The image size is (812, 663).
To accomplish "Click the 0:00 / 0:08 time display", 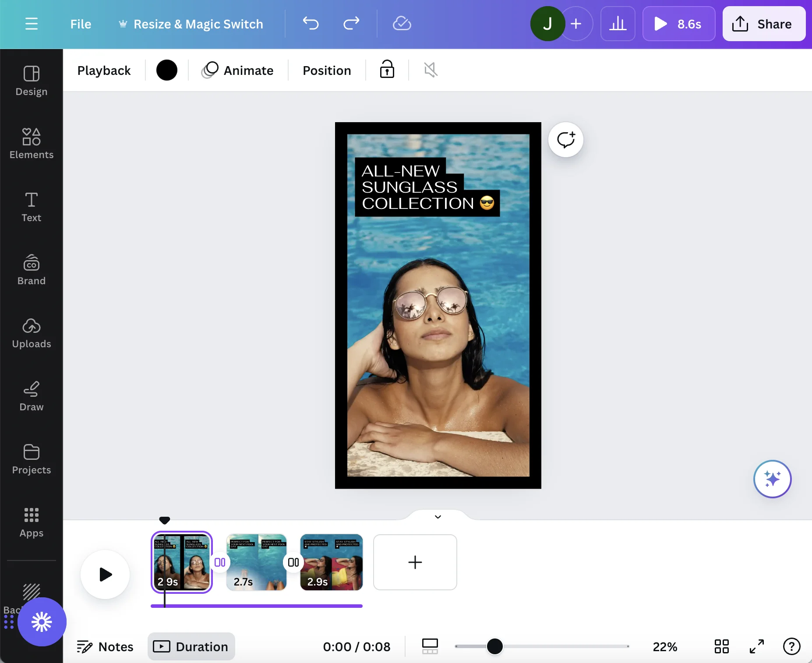I will [x=357, y=647].
